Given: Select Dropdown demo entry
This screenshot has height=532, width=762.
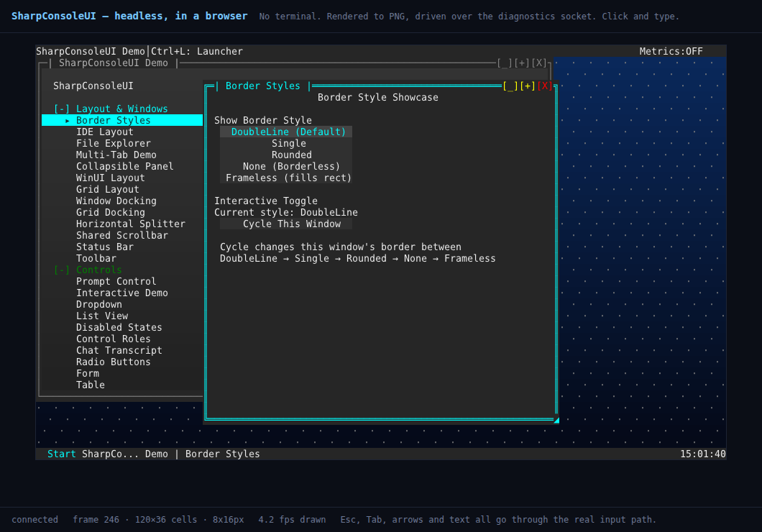Looking at the screenshot, I should (98, 305).
